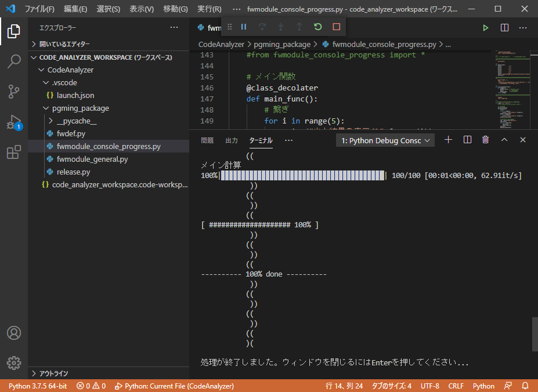
Task: Open fwmodule_general.py file
Action: (x=109, y=159)
